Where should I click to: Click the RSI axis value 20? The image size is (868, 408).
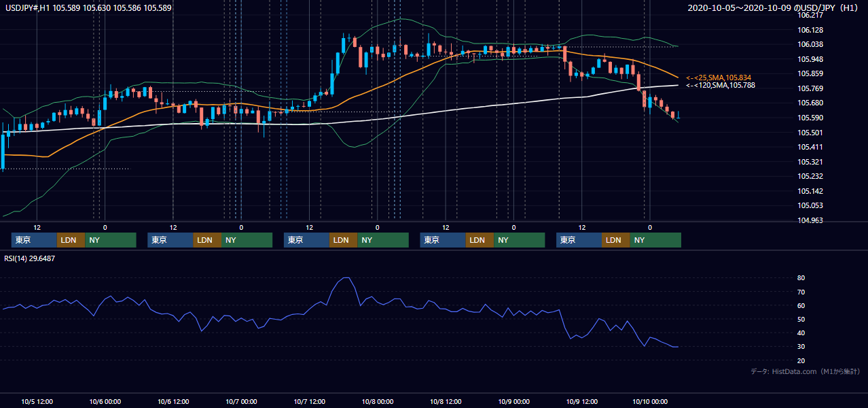pos(801,360)
